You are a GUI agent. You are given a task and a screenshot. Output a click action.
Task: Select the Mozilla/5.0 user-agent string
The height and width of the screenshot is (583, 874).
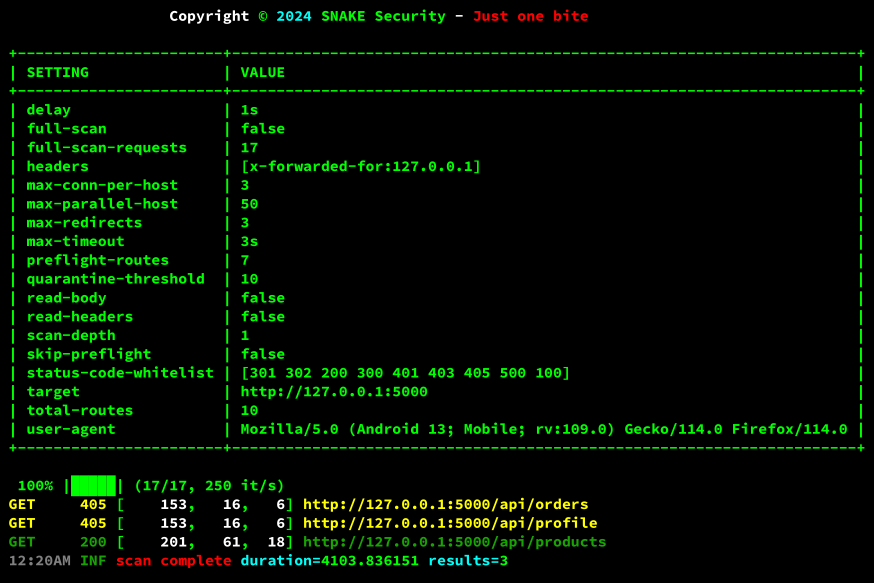coord(543,429)
